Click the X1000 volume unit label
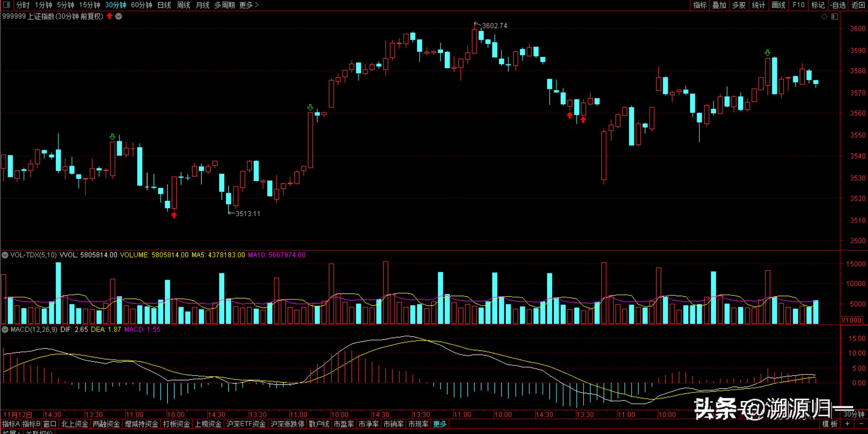Image resolution: width=868 pixels, height=434 pixels. click(851, 320)
